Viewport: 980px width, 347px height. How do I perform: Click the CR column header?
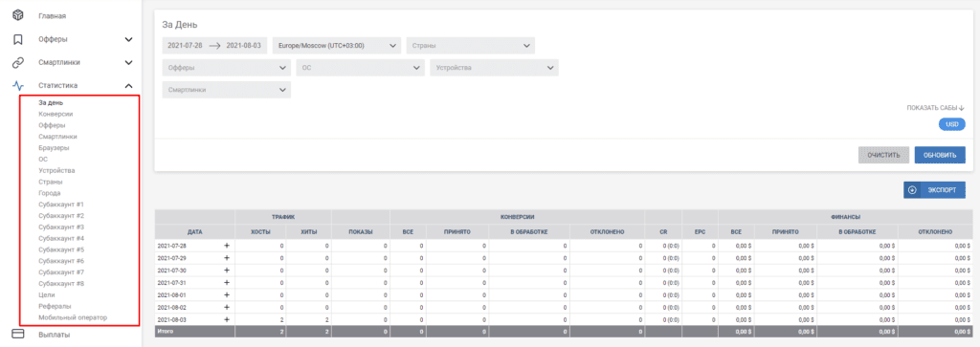pos(664,232)
